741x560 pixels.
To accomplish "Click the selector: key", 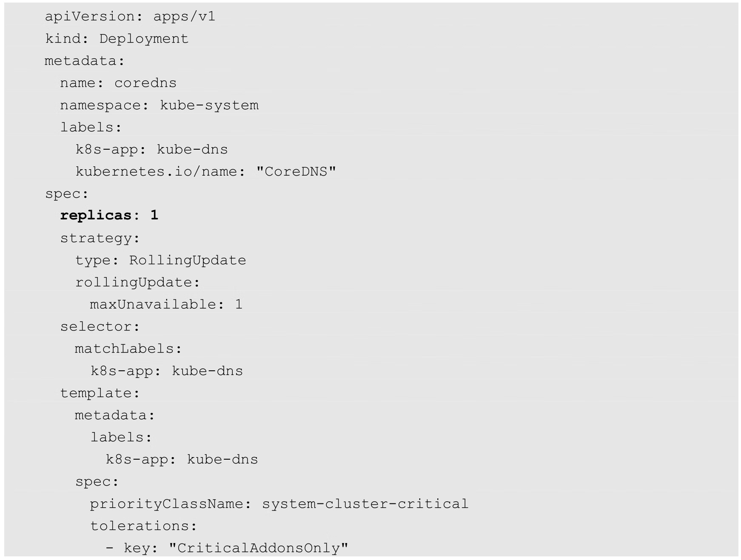I will 100,327.
